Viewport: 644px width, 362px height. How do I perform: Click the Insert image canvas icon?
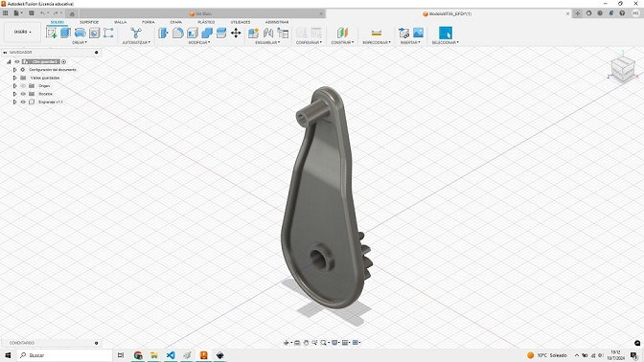click(x=418, y=33)
